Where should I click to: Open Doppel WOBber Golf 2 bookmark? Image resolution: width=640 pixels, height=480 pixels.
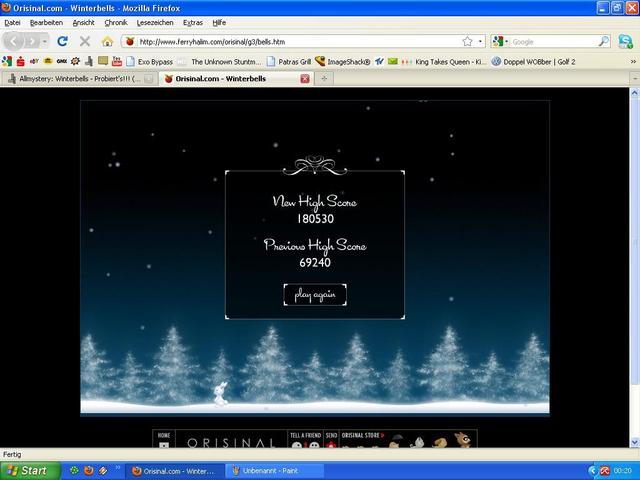tap(533, 62)
